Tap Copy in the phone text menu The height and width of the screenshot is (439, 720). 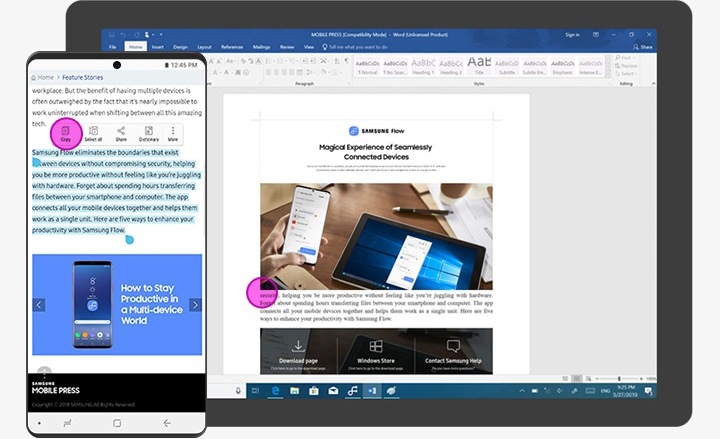66,133
